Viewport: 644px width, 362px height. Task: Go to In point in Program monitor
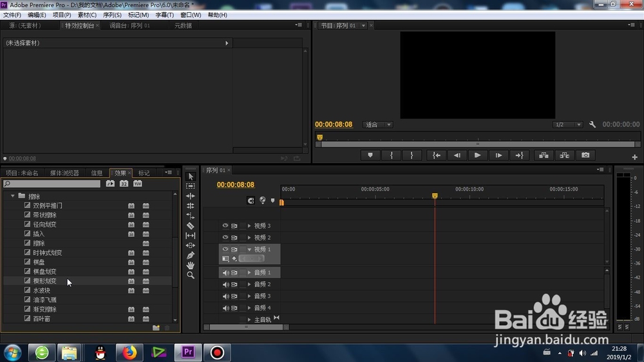437,155
